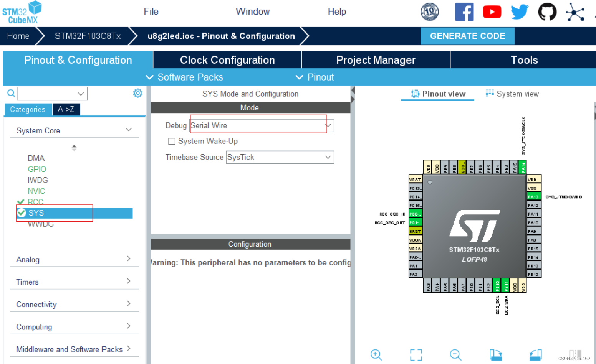Image resolution: width=596 pixels, height=364 pixels.
Task: Open the Timebase Source dropdown
Action: pyautogui.click(x=280, y=157)
